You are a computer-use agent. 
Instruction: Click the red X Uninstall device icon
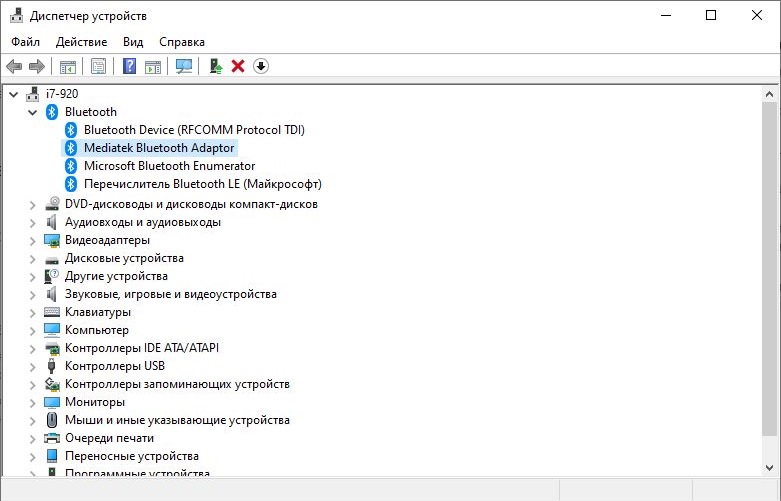(x=238, y=66)
